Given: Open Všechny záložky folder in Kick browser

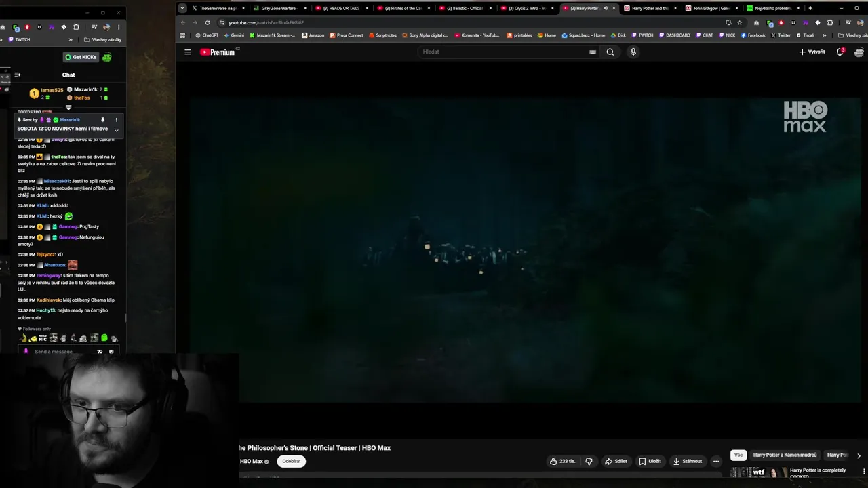Looking at the screenshot, I should (103, 39).
